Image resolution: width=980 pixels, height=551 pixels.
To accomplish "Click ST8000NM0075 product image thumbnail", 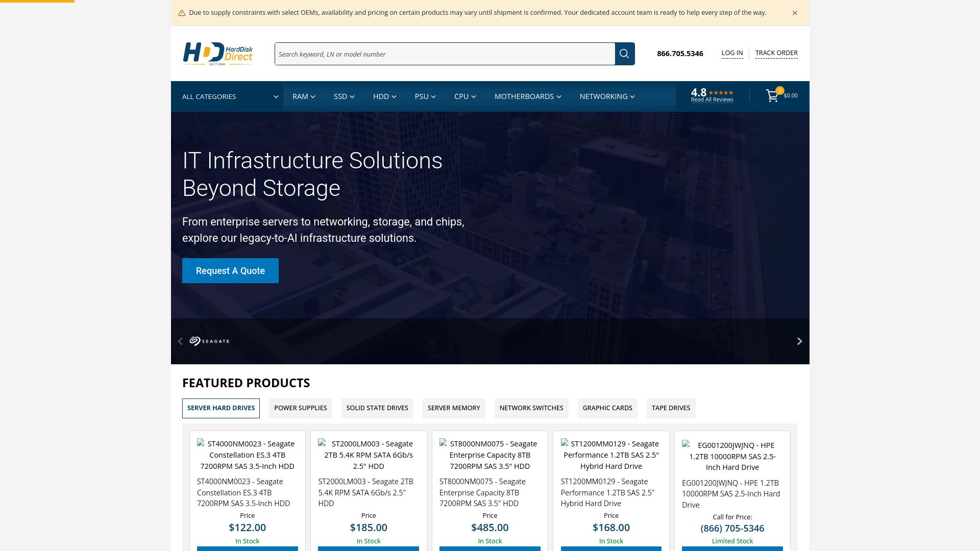I will [490, 455].
